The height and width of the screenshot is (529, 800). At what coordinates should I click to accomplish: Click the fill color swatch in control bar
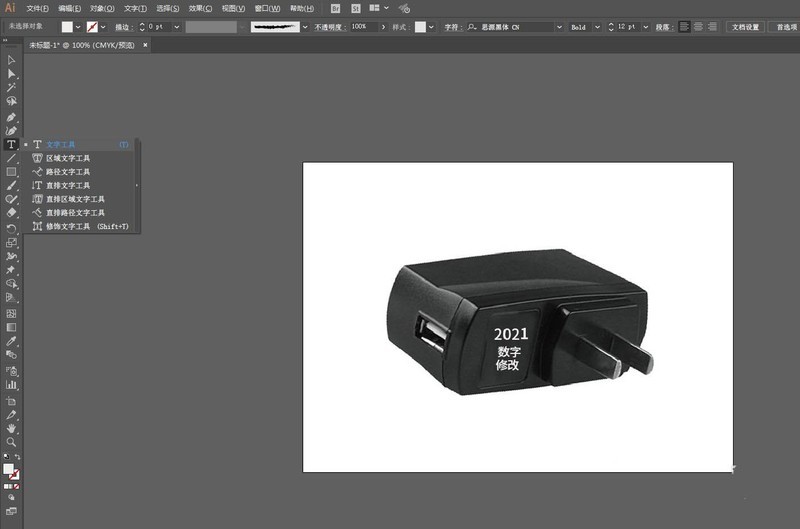tap(67, 27)
